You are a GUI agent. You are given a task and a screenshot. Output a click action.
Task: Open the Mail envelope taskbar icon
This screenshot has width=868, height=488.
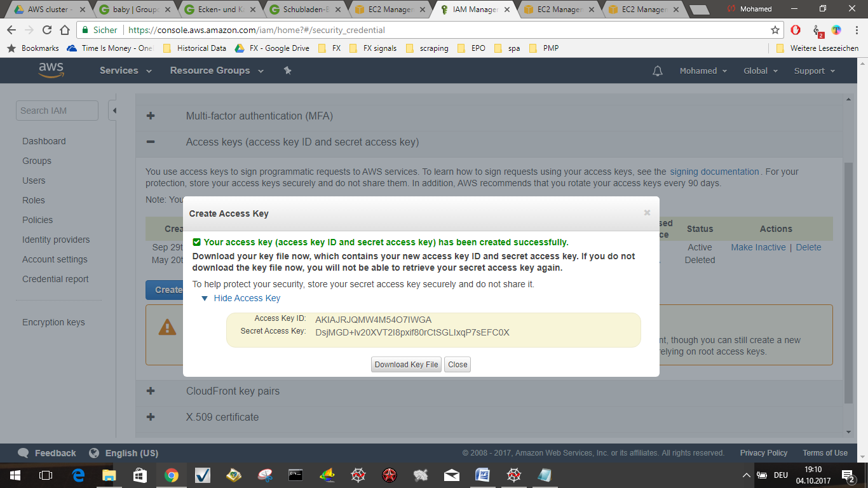pos(452,475)
